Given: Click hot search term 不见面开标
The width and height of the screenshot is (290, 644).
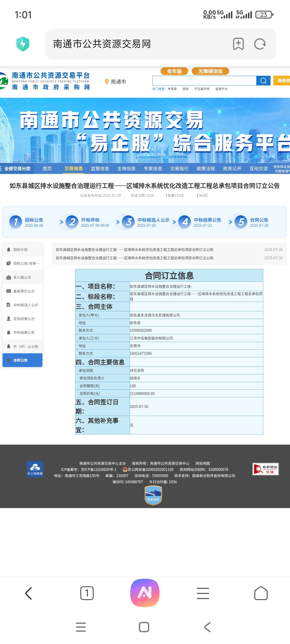Looking at the screenshot, I should [202, 89].
